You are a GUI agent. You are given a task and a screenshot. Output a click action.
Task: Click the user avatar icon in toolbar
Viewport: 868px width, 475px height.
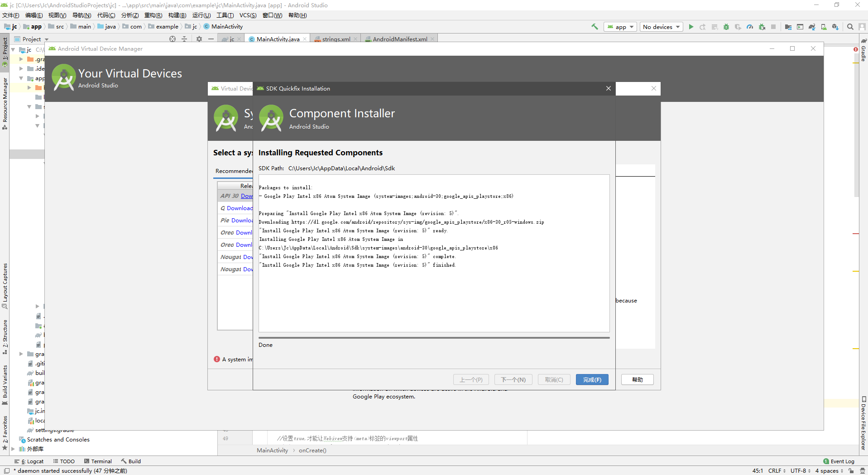pos(862,27)
